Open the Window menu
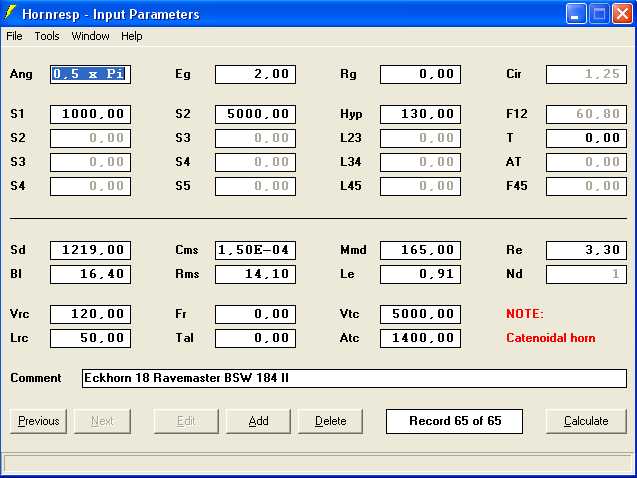The image size is (637, 478). click(90, 36)
